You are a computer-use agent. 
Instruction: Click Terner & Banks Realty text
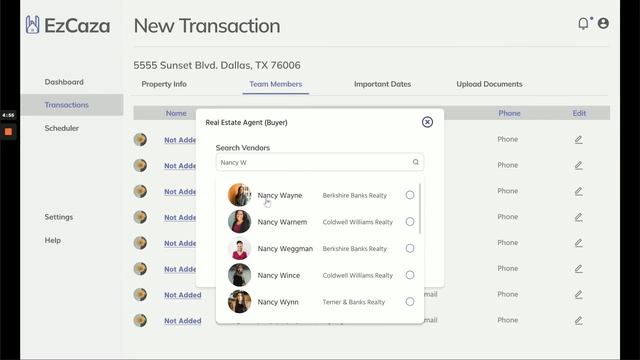tap(353, 302)
